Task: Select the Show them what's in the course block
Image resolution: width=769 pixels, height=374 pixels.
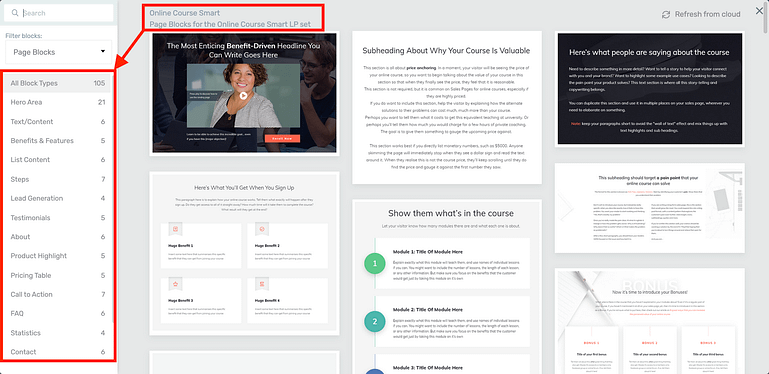Action: coord(447,287)
